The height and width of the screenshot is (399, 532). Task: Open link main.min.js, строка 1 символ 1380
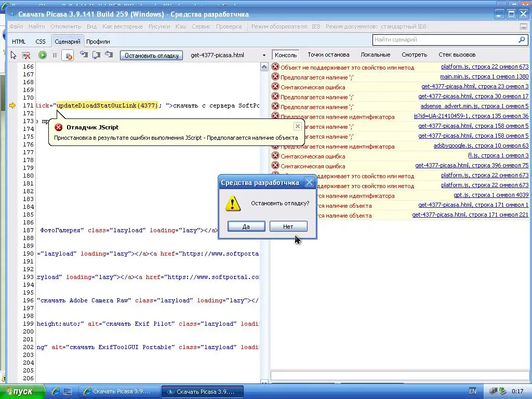point(484,77)
